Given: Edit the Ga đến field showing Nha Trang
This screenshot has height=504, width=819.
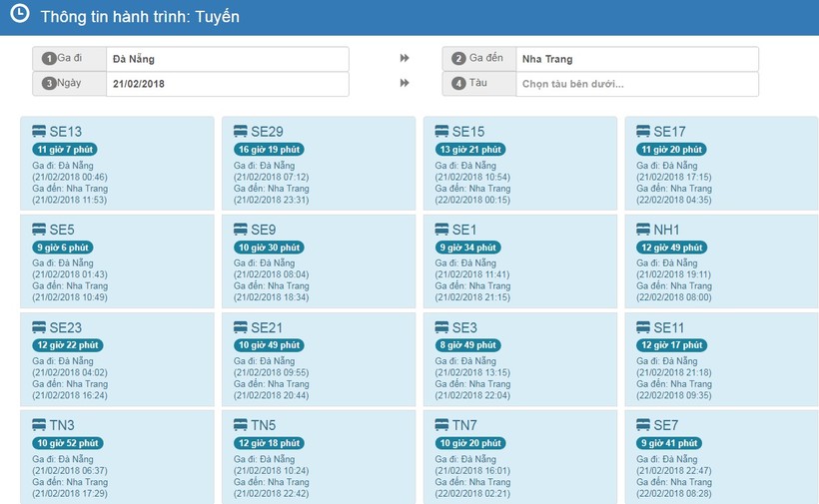Looking at the screenshot, I should click(x=636, y=59).
